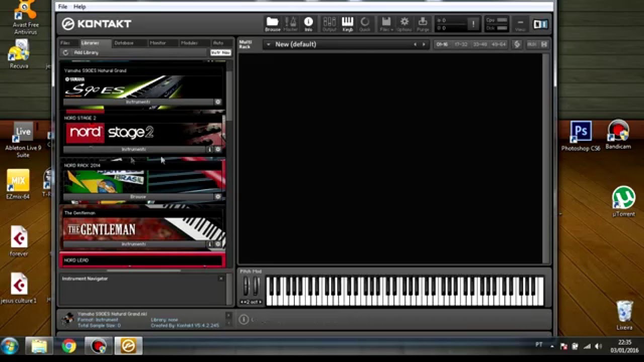The height and width of the screenshot is (362, 644).
Task: Show the Output mixer section
Action: point(330,24)
